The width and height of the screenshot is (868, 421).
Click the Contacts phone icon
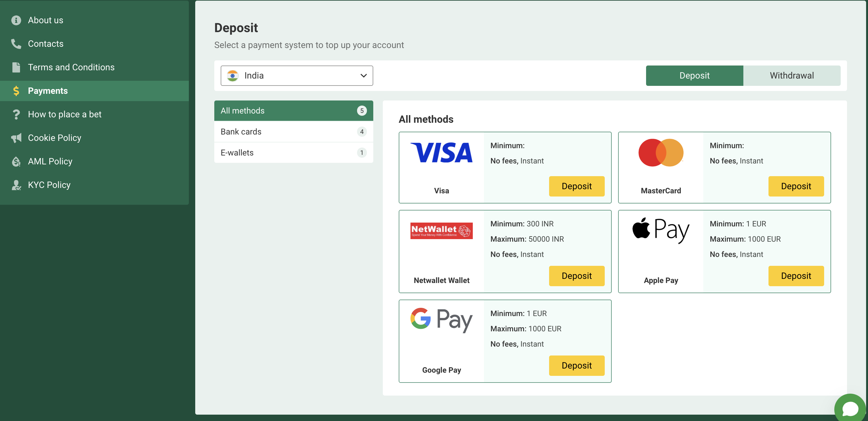[16, 44]
